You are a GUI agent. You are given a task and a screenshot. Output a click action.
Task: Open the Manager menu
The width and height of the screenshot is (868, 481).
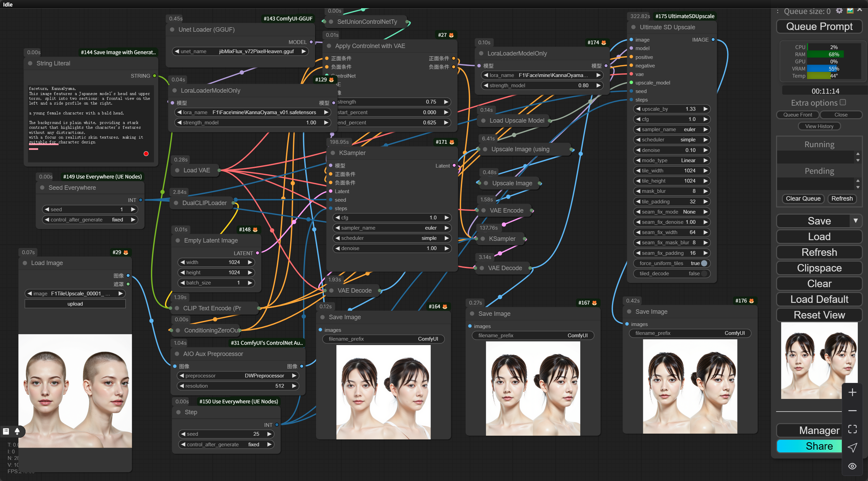coord(809,431)
